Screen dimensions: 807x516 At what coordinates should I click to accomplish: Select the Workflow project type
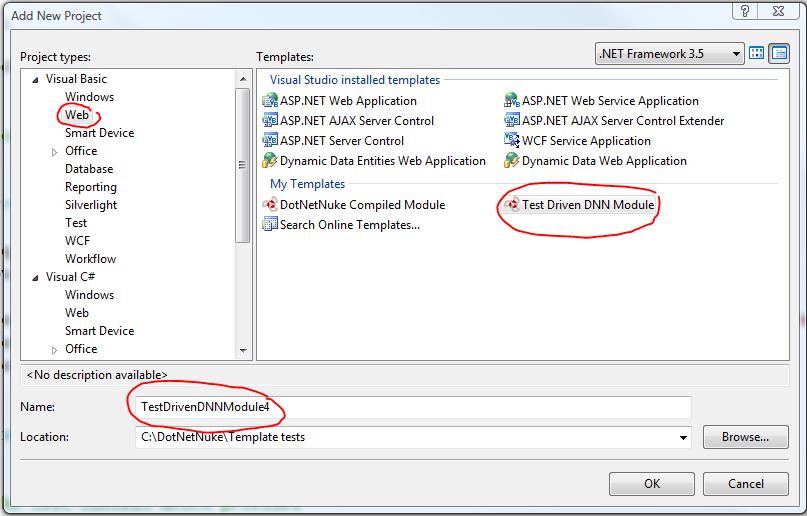(x=90, y=259)
